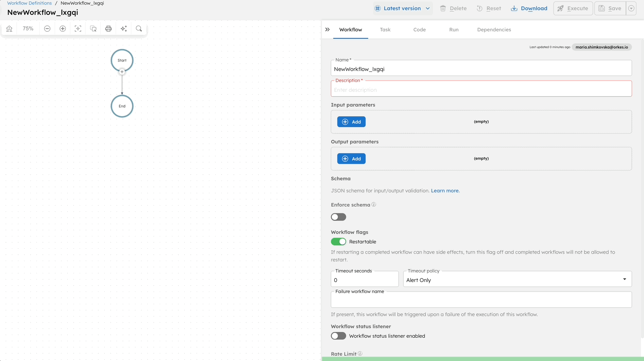The image size is (644, 361).
Task: Zoom out using the minus icon
Action: point(47,28)
